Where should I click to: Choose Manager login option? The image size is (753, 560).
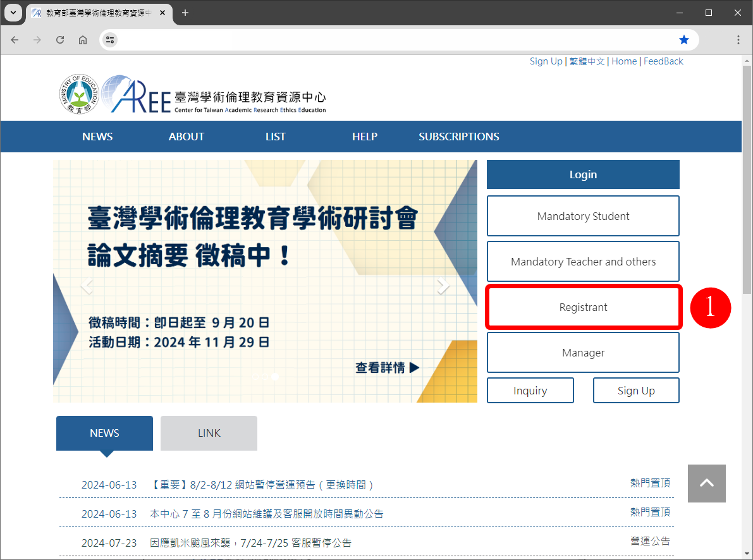pyautogui.click(x=583, y=353)
